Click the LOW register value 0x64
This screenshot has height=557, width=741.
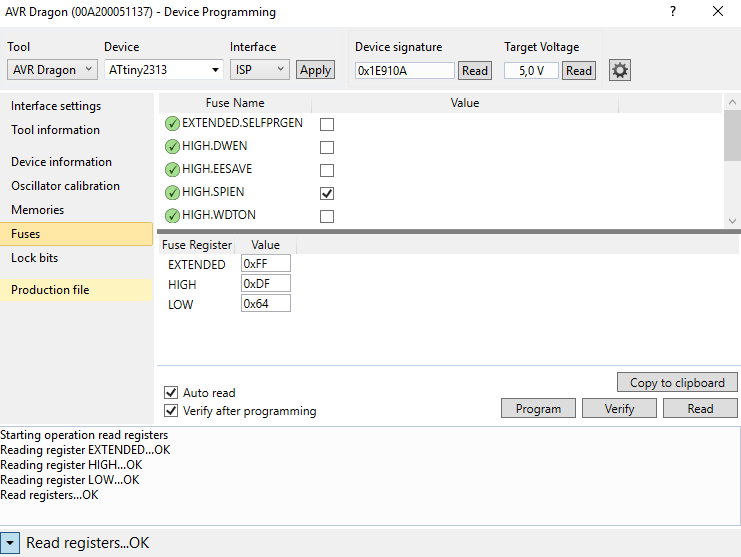pyautogui.click(x=266, y=303)
